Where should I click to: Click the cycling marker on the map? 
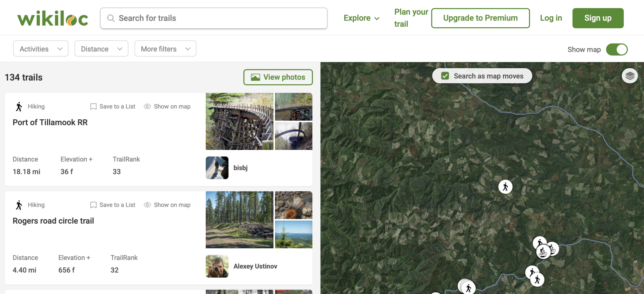[543, 252]
